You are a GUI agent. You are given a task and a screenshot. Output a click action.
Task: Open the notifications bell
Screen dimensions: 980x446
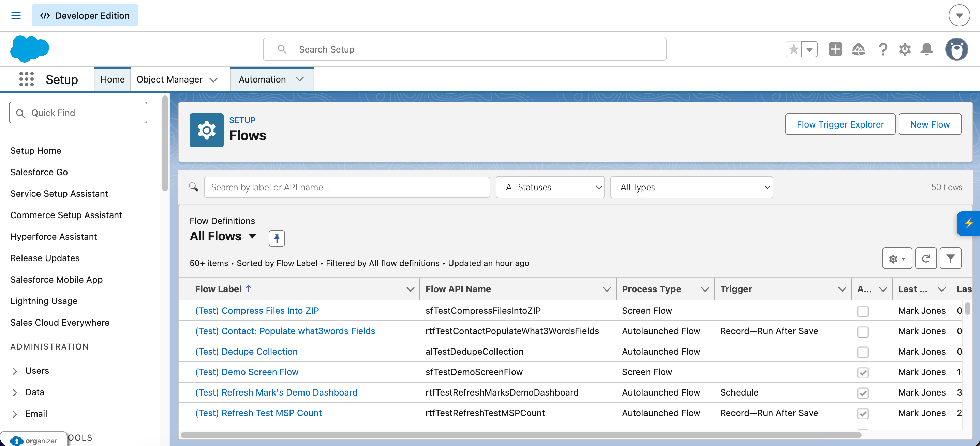pyautogui.click(x=926, y=49)
